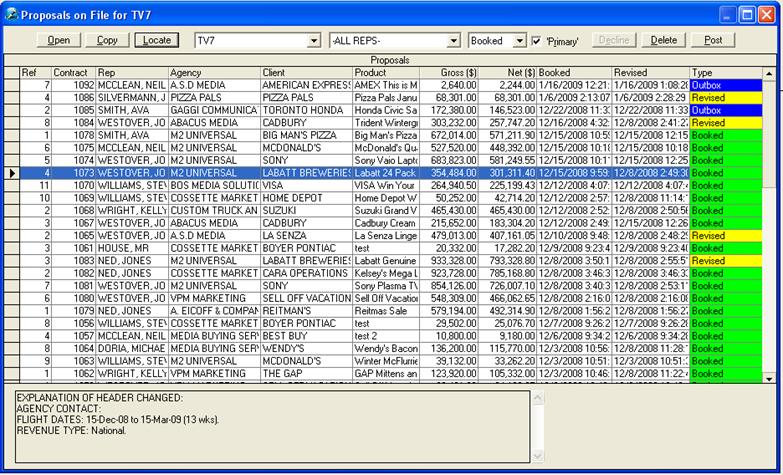The height and width of the screenshot is (475, 783).
Task: Click the Type column header
Action: [x=725, y=73]
